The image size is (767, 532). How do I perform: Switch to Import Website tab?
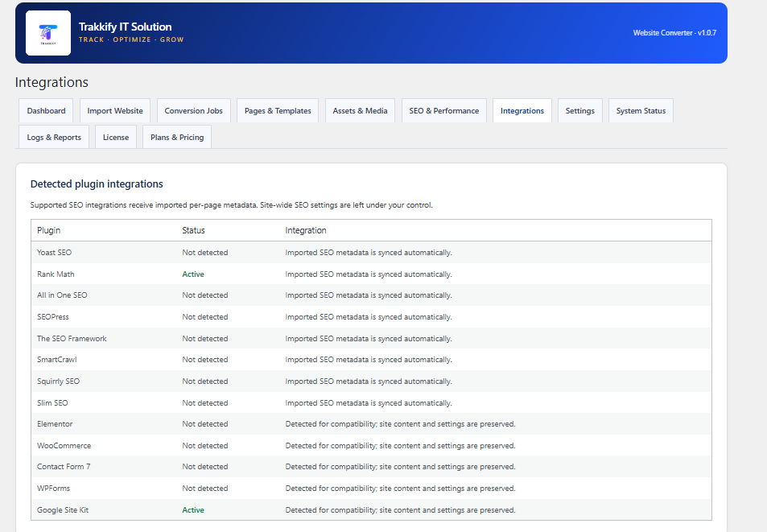pyautogui.click(x=115, y=110)
